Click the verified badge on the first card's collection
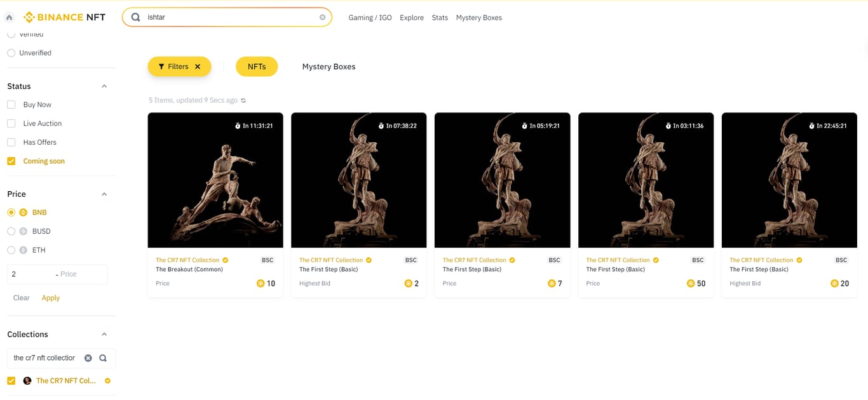 pyautogui.click(x=224, y=260)
